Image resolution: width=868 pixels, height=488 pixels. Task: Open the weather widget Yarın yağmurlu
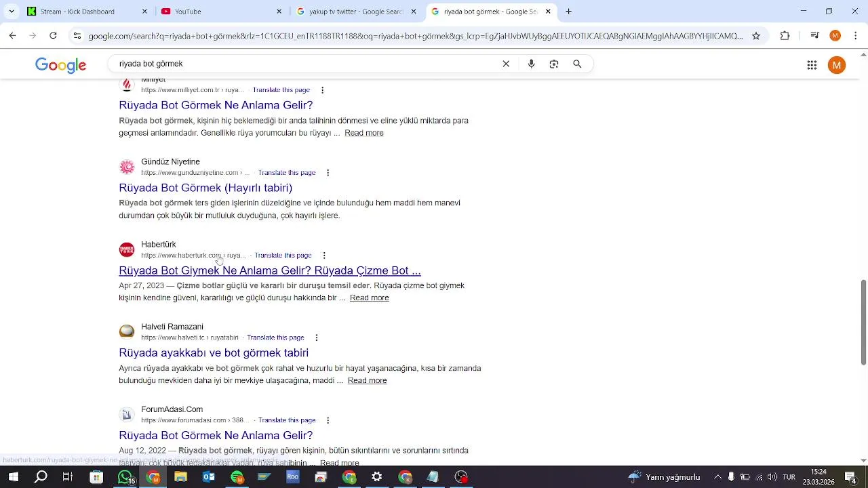(x=665, y=477)
